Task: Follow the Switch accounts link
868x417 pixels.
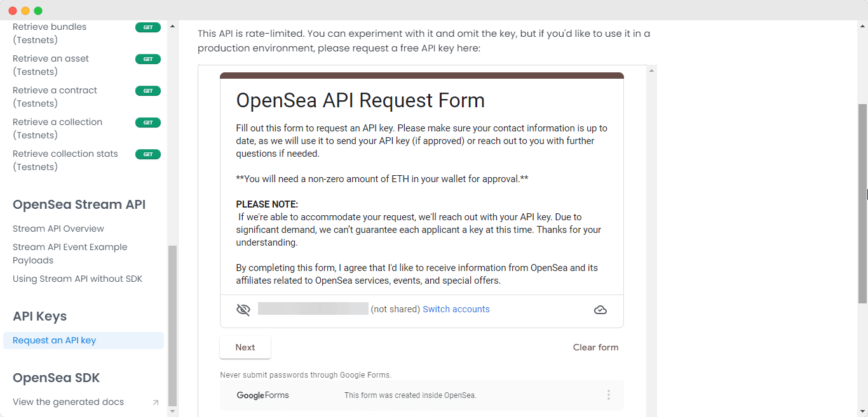Action: point(456,309)
